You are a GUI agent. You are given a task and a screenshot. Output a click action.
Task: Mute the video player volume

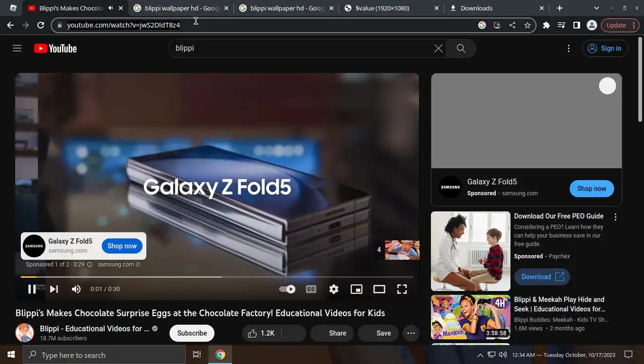76,289
